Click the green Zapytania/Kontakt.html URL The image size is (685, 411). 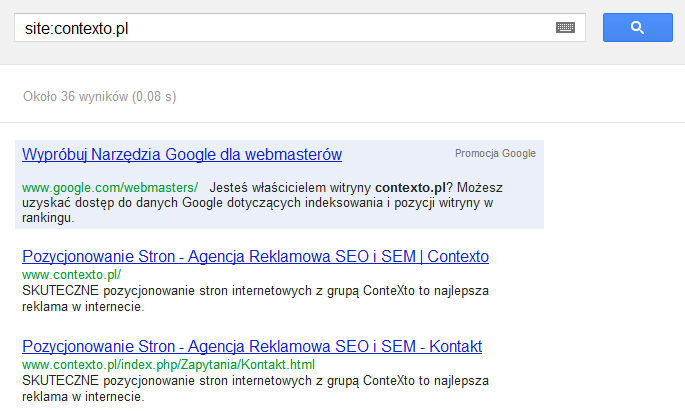click(x=168, y=364)
